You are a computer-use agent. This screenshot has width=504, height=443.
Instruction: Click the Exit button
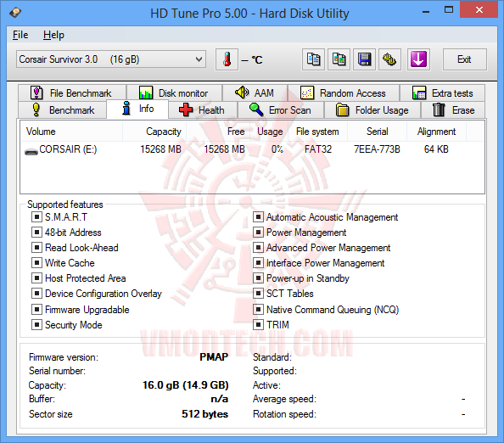click(x=464, y=59)
